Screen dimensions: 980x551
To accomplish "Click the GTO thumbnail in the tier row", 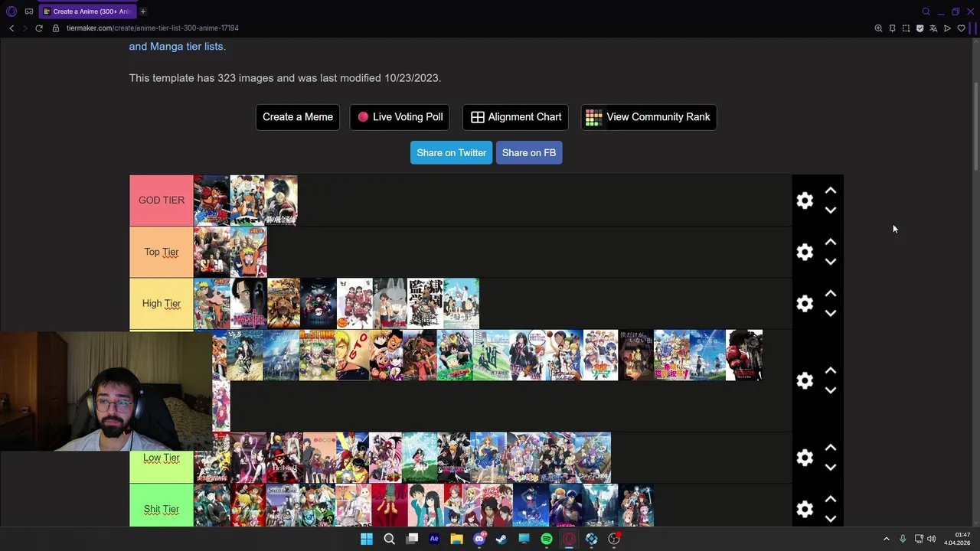I will (x=353, y=355).
